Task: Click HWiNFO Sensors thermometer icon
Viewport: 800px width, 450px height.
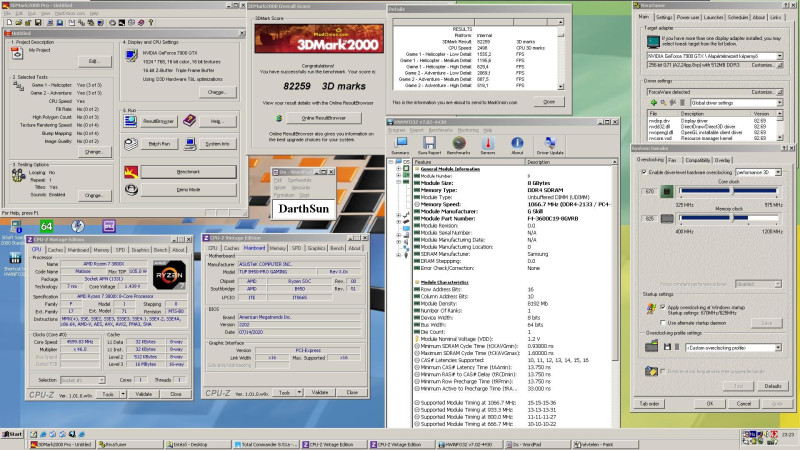Action: [x=488, y=145]
